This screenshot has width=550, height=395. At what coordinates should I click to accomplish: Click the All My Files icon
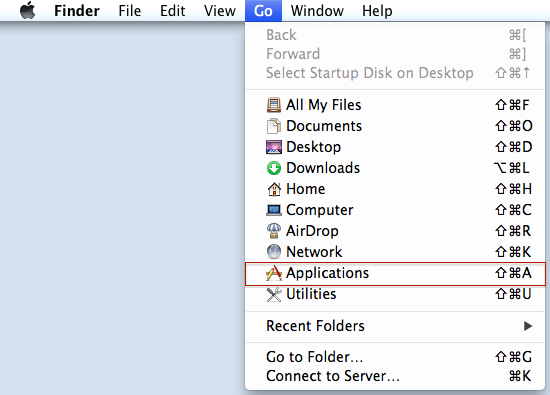[x=274, y=105]
